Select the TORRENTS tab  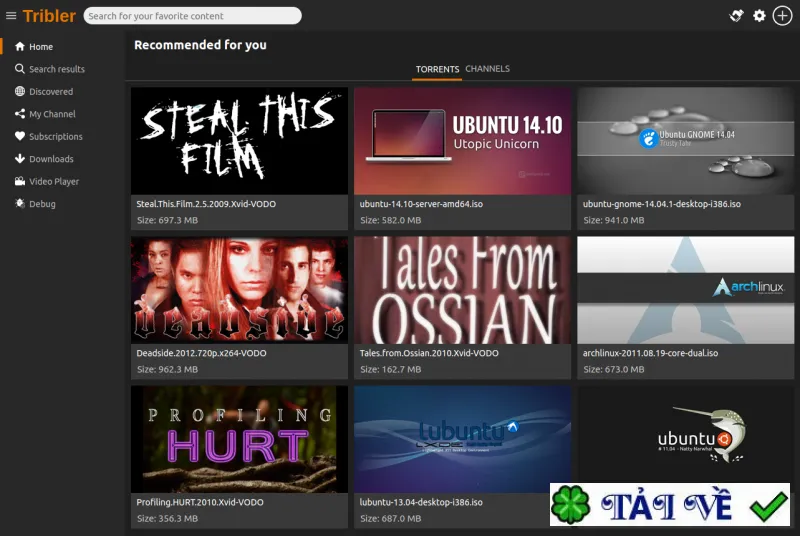437,69
